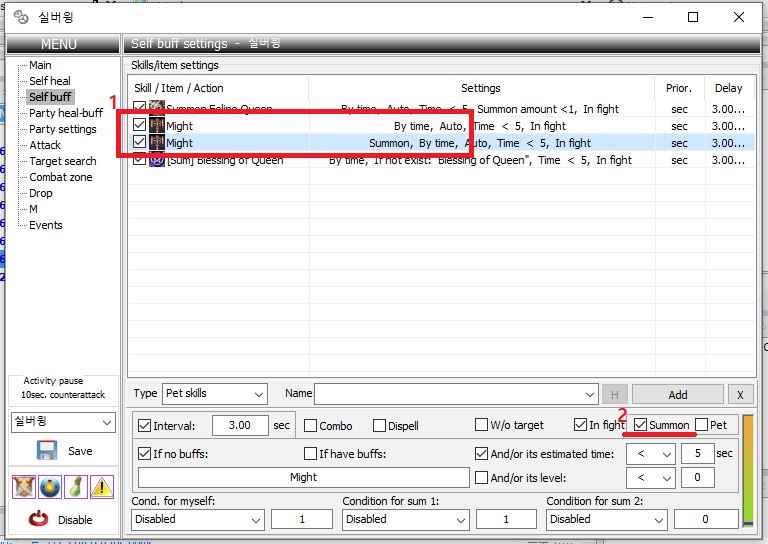The height and width of the screenshot is (544, 768).
Task: Uncheck the In fight checkbox
Action: coord(580,425)
